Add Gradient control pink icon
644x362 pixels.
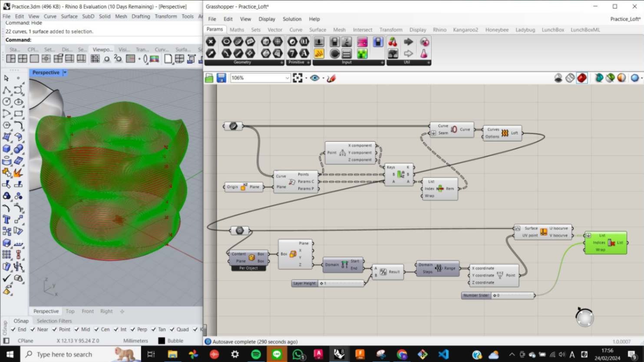click(x=362, y=42)
